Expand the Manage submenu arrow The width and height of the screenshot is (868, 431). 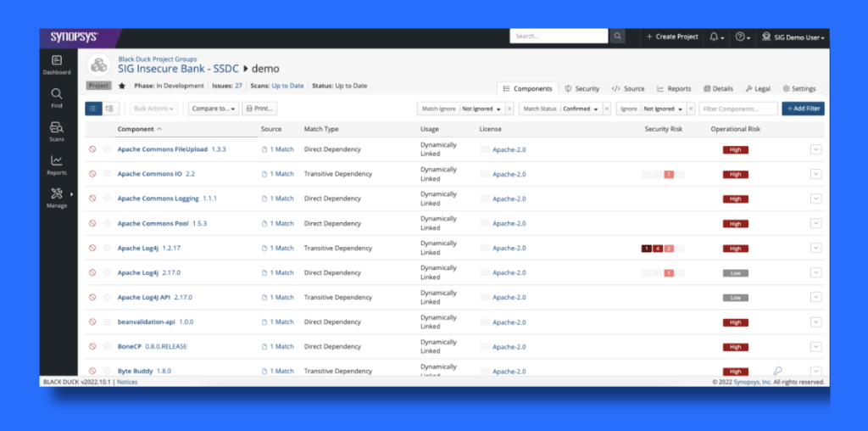pos(71,194)
